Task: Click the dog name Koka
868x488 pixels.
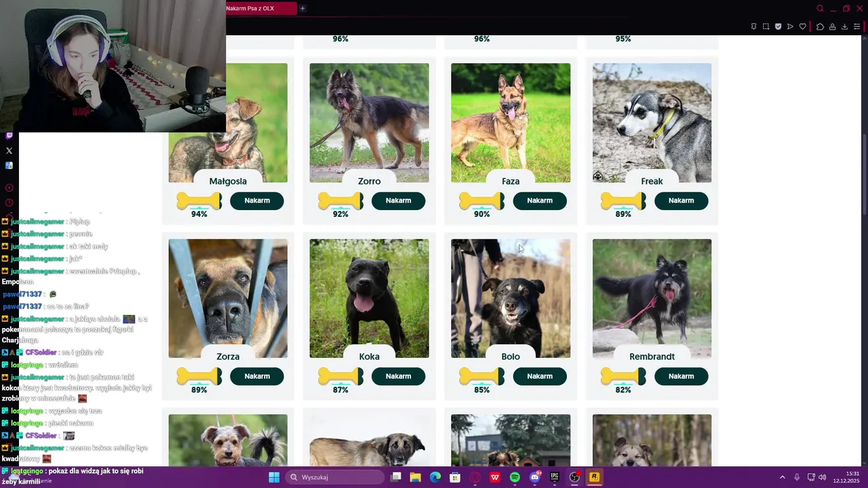Action: point(369,357)
